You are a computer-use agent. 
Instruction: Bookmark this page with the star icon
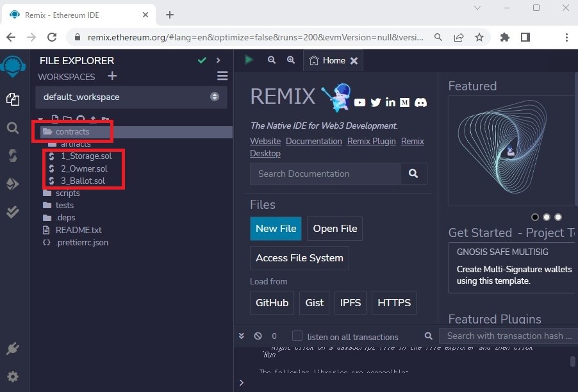pos(479,37)
